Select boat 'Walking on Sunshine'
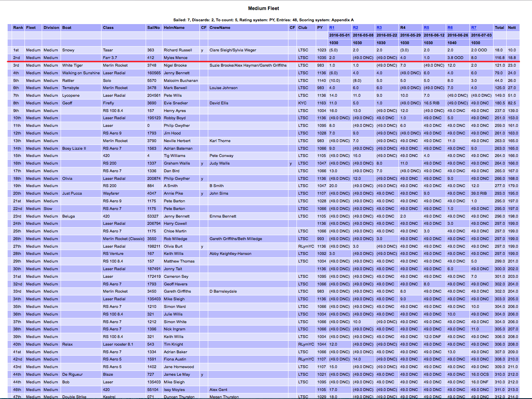Screen dimensions: 532x399 pyautogui.click(x=81, y=73)
